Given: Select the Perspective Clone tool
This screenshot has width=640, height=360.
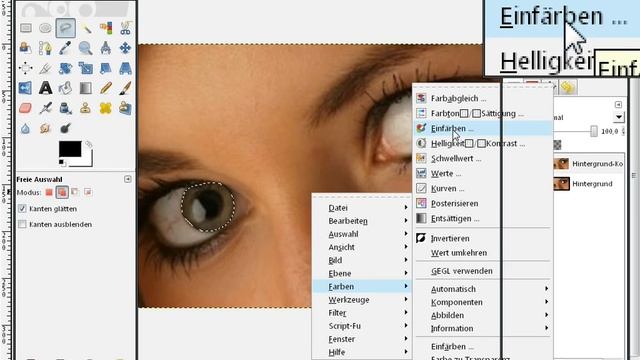Looking at the screenshot, I should [125, 108].
